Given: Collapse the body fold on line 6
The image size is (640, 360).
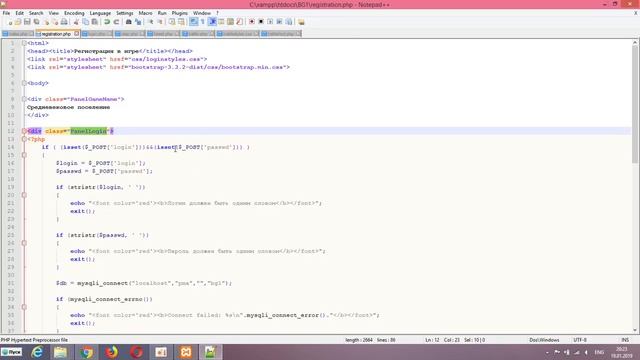Looking at the screenshot, I should tap(24, 83).
